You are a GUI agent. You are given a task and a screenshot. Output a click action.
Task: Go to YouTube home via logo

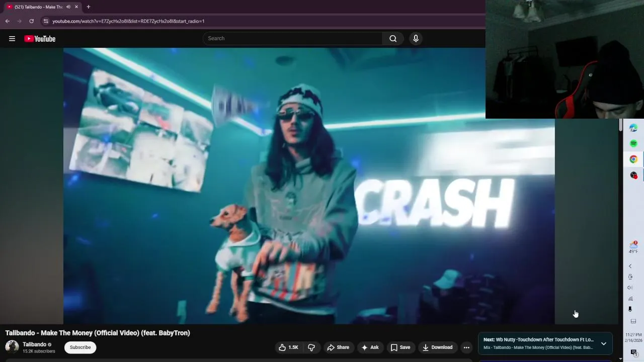pos(40,39)
